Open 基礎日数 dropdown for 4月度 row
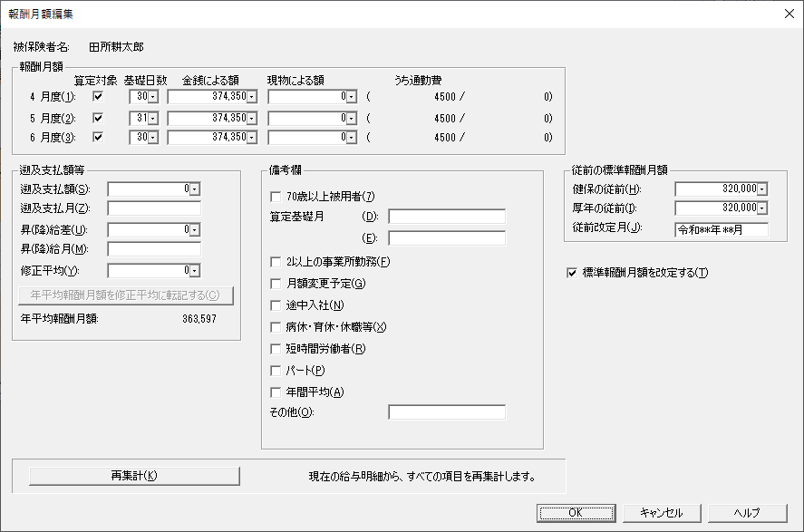 [153, 97]
